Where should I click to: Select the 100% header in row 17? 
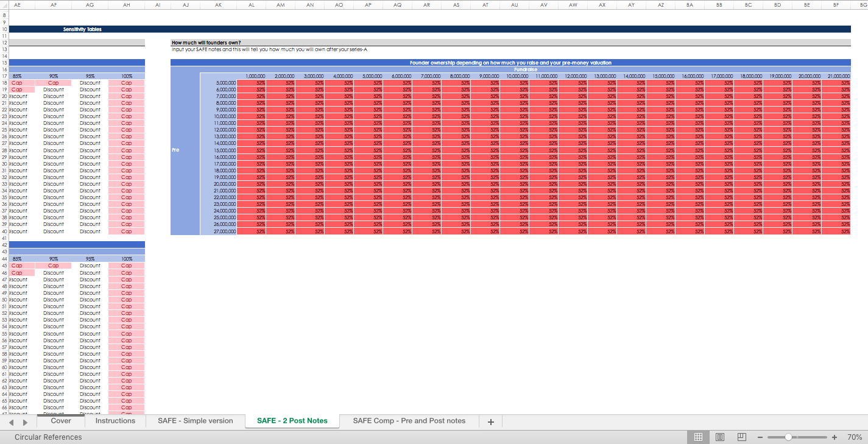(x=127, y=76)
